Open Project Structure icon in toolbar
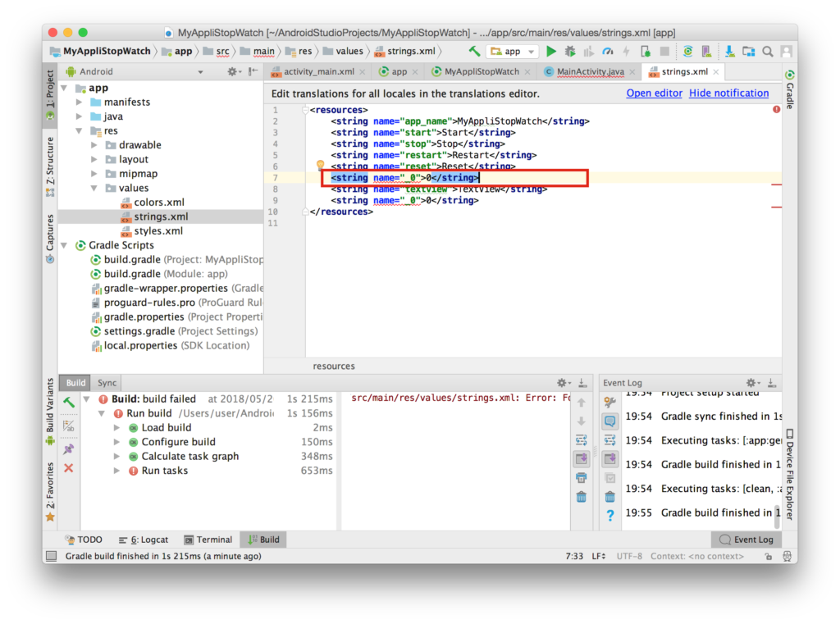 point(748,52)
